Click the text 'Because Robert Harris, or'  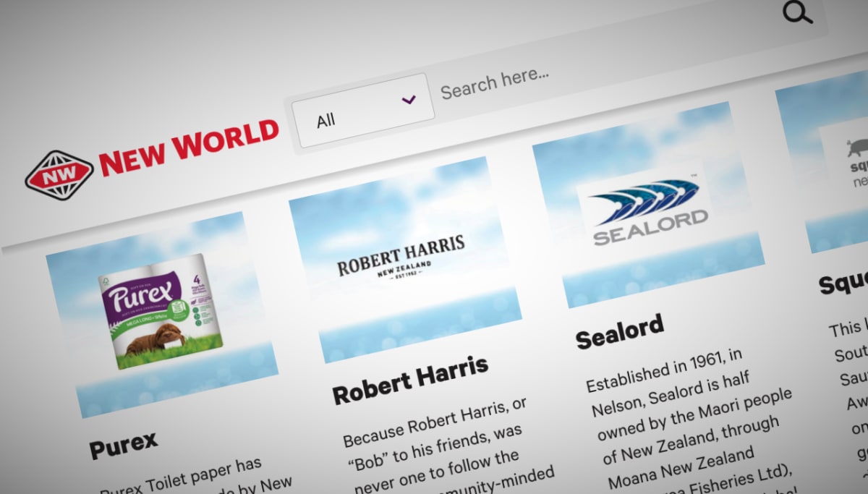(435, 421)
